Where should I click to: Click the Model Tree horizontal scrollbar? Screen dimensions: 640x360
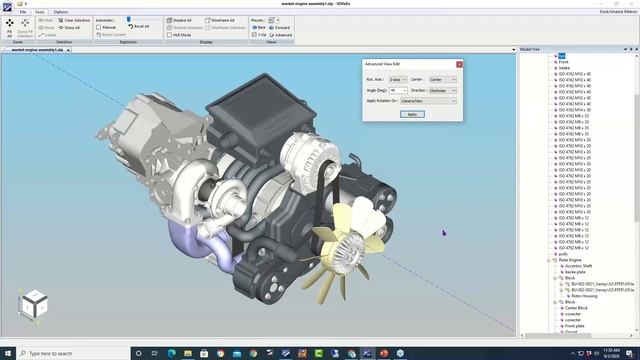[558, 336]
